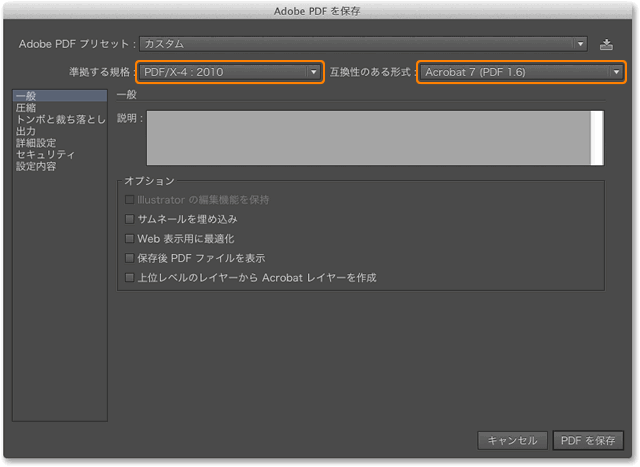Toggle Illustrator の編集機能を保持 checkbox
The height and width of the screenshot is (467, 640).
coord(129,200)
